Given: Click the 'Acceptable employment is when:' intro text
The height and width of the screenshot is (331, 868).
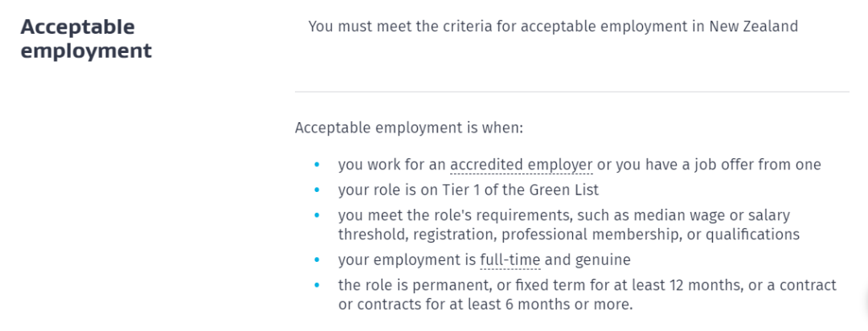Looking at the screenshot, I should [409, 128].
